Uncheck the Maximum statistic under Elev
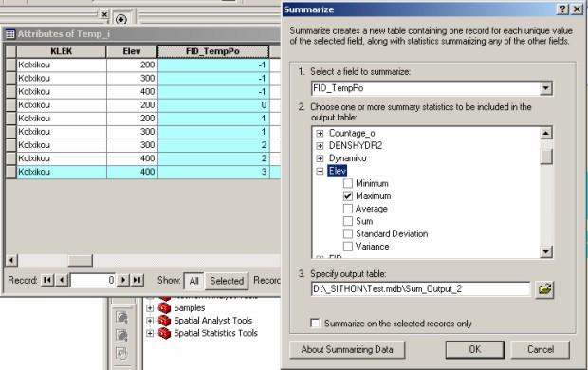 [348, 195]
